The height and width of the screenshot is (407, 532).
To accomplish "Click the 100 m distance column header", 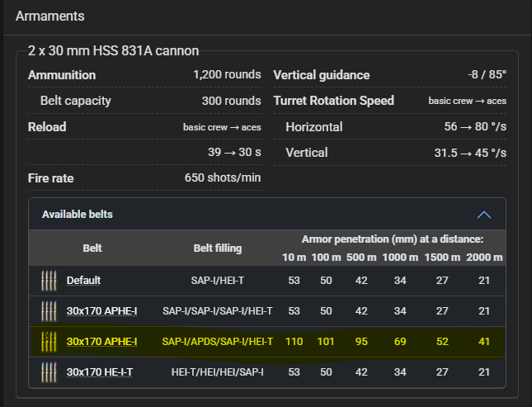I will pos(326,258).
